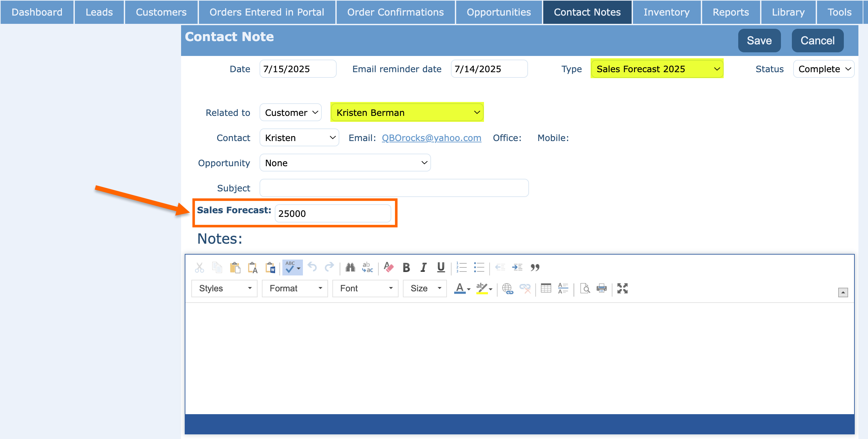
Task: Open the Opportunity dropdown
Action: (x=345, y=163)
